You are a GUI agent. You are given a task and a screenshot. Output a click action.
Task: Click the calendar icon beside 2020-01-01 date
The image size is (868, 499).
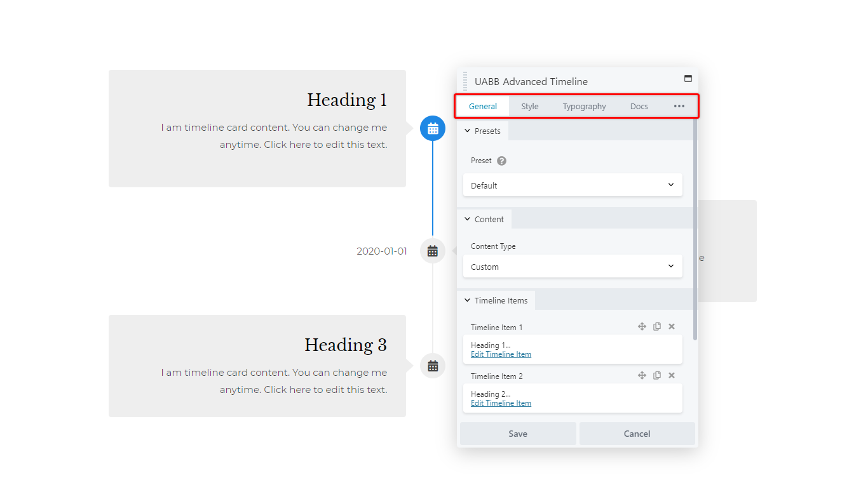433,251
